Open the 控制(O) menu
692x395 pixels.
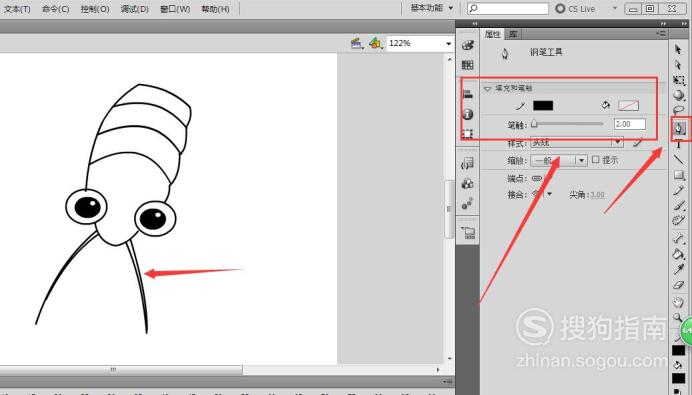click(95, 8)
